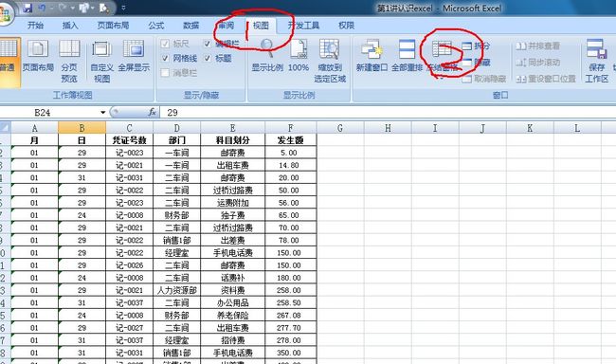Open the 数据 ribbon tab

[190, 26]
